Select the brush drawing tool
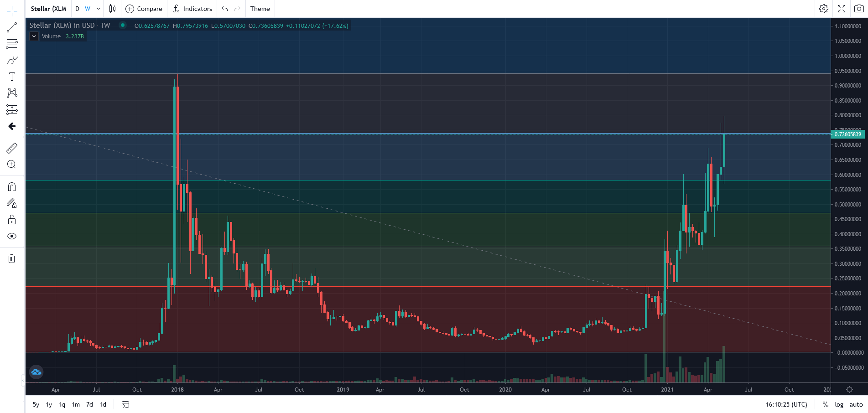The height and width of the screenshot is (413, 868). 12,60
